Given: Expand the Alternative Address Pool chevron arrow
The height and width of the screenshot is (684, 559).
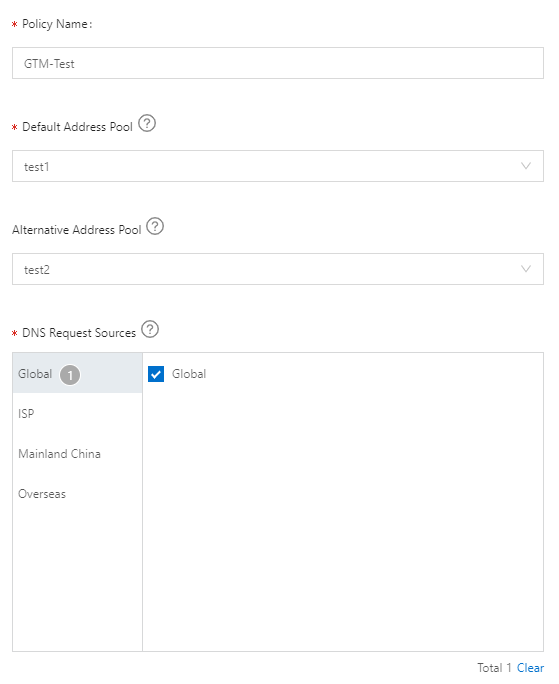Looking at the screenshot, I should (526, 269).
